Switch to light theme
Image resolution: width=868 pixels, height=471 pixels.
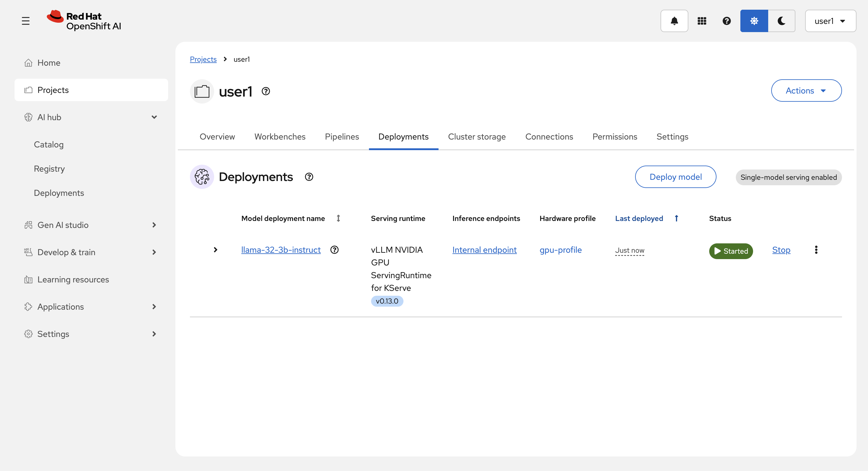[x=754, y=21]
